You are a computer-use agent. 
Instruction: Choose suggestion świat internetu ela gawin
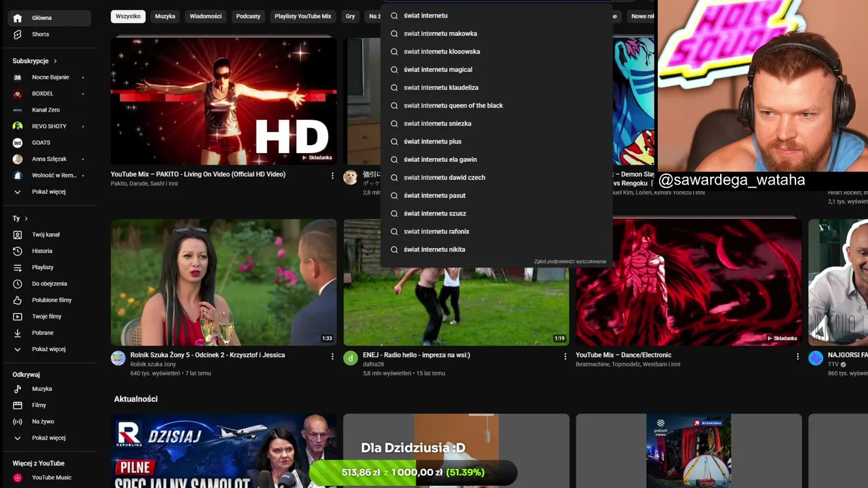(x=496, y=159)
